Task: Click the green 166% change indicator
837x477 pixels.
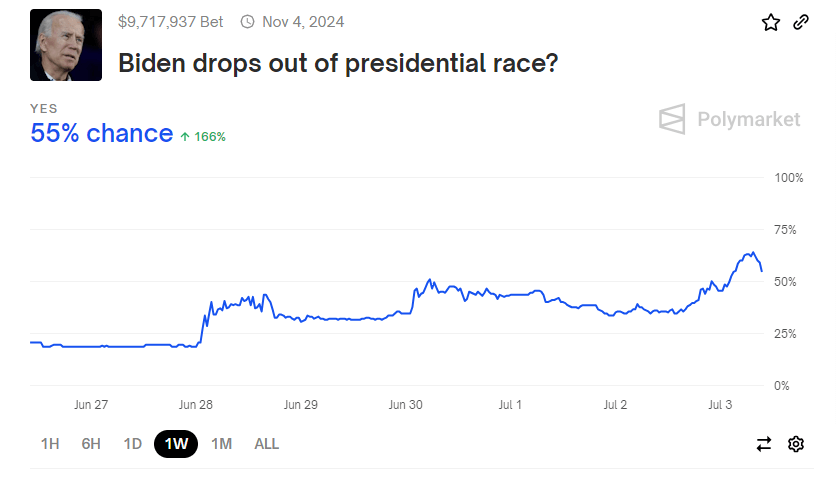Action: (203, 136)
